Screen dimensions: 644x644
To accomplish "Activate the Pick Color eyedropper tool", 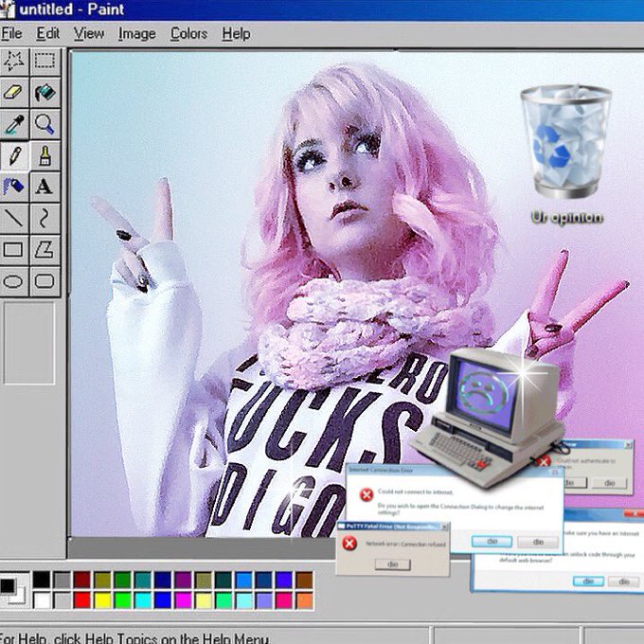I will point(14,124).
